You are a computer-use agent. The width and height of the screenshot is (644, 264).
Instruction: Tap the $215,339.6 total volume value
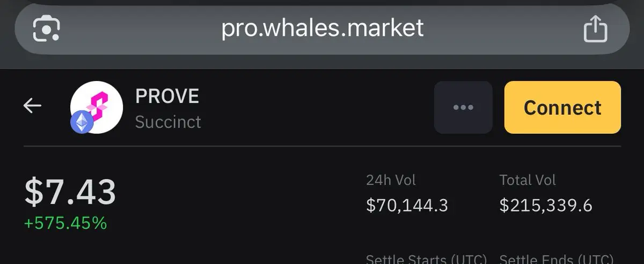point(546,205)
